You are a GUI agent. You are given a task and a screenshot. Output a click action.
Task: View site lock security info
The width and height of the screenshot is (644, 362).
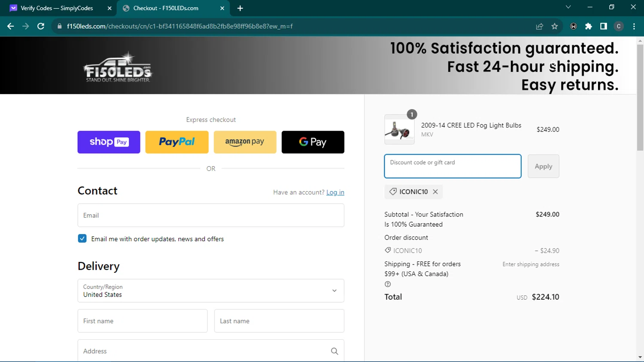[60, 26]
